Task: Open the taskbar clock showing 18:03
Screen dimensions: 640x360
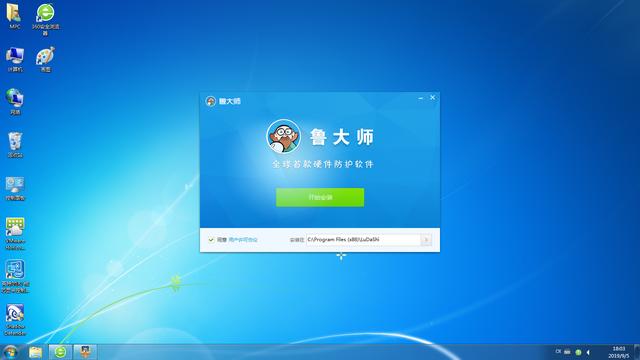Action: click(x=619, y=352)
